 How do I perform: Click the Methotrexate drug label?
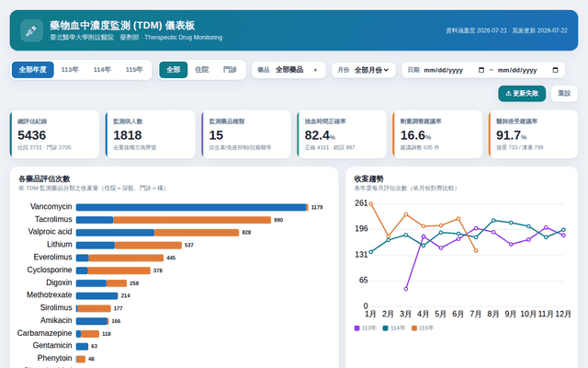point(49,295)
